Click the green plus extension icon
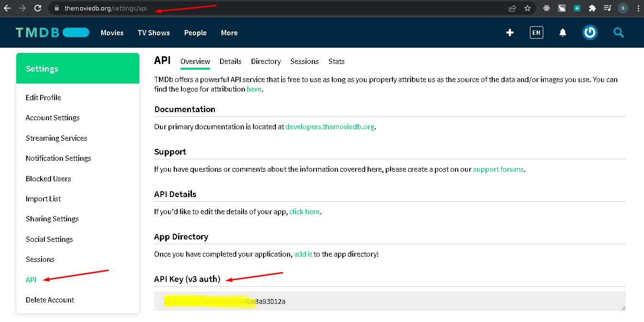The height and width of the screenshot is (322, 644). [x=577, y=8]
